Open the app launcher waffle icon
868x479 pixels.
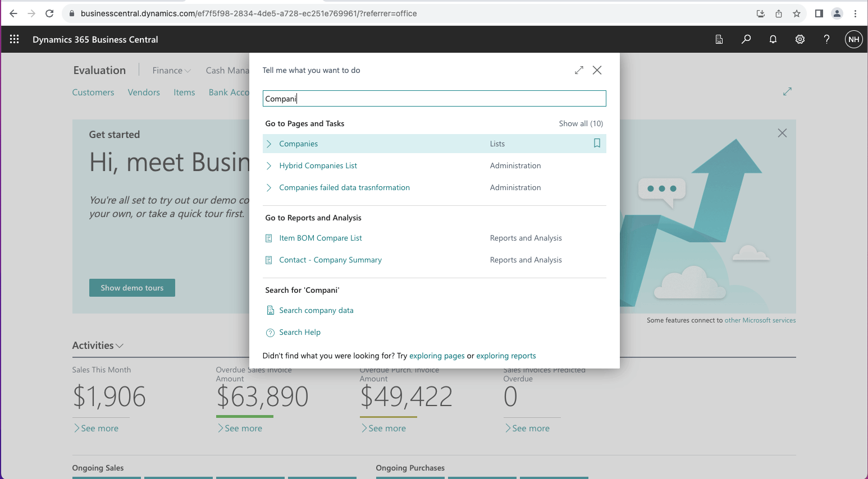coord(15,39)
